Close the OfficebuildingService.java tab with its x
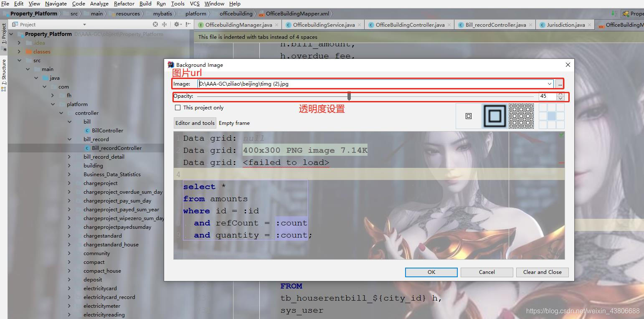The width and height of the screenshot is (644, 319). coord(359,25)
